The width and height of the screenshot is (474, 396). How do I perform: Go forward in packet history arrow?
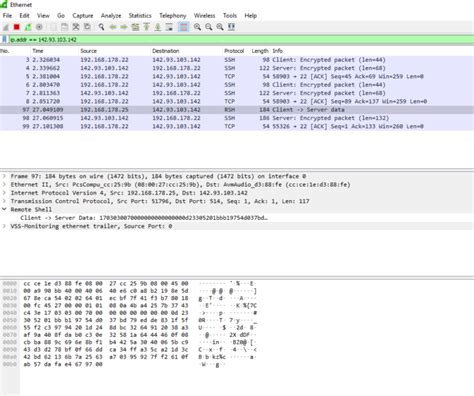(124, 27)
